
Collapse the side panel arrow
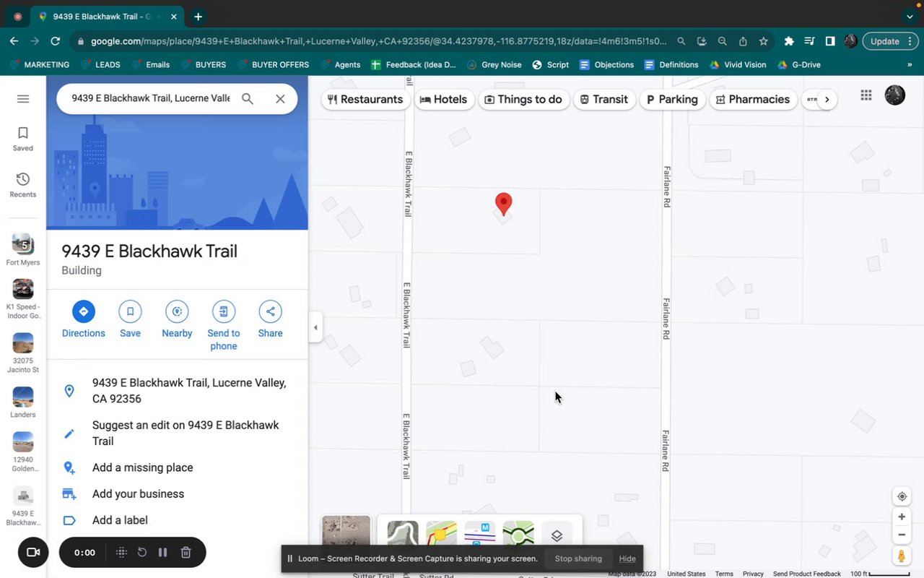pos(315,327)
